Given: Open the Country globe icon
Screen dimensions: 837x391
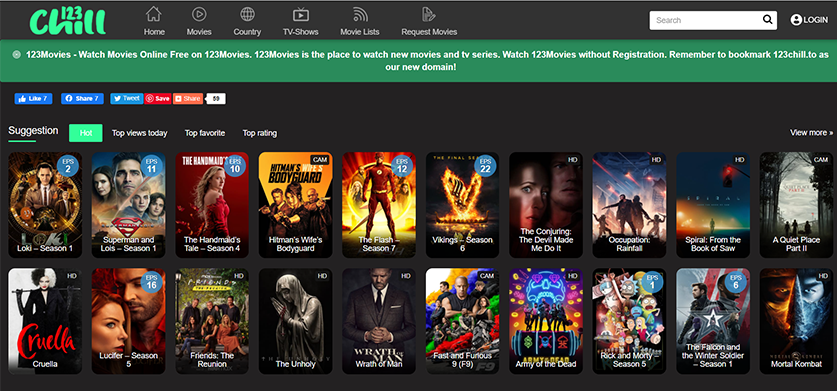Looking at the screenshot, I should [247, 14].
